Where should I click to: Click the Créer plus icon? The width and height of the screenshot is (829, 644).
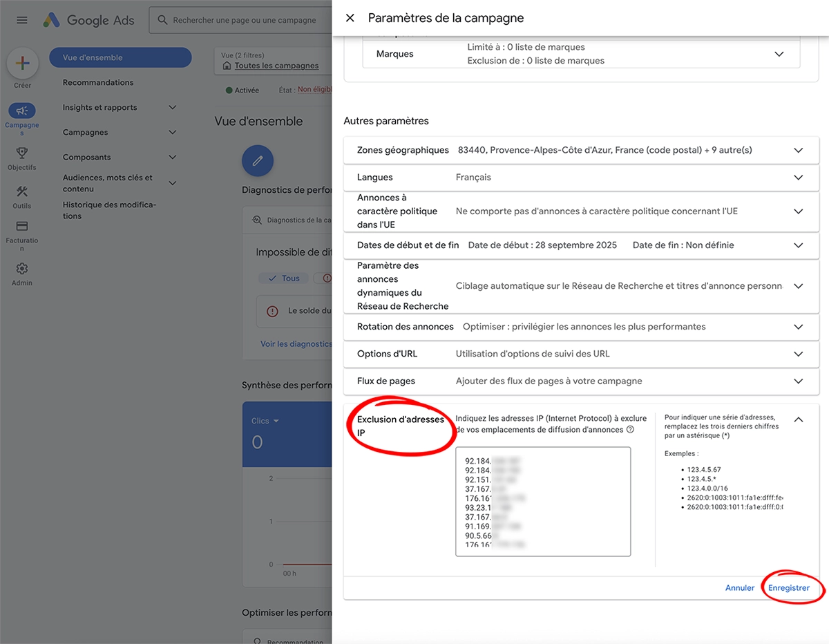click(22, 64)
